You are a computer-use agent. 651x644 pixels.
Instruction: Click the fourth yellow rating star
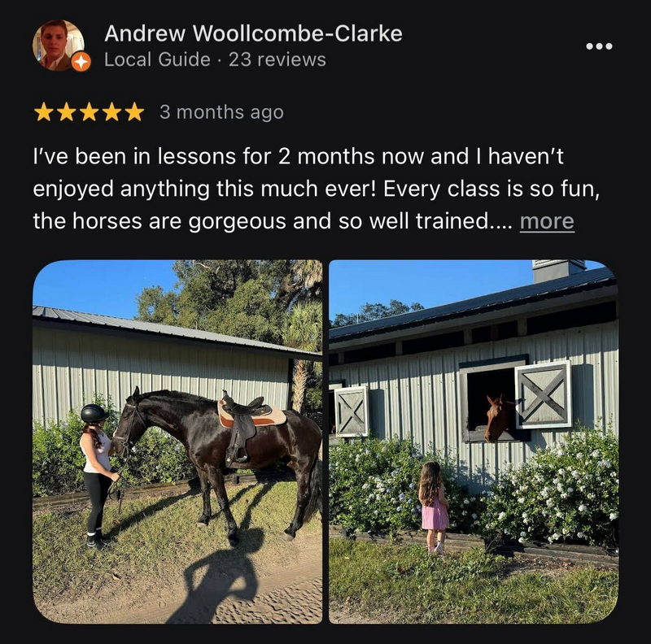111,112
